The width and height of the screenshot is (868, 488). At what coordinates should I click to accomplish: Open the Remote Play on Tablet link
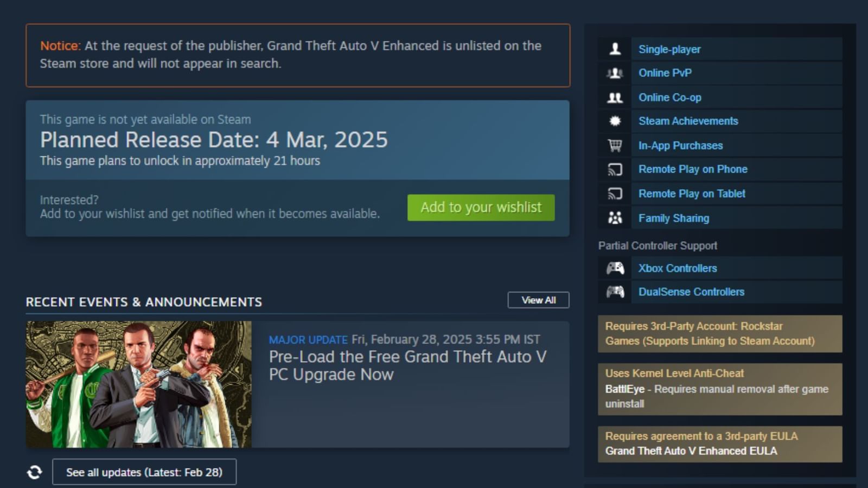pos(691,194)
